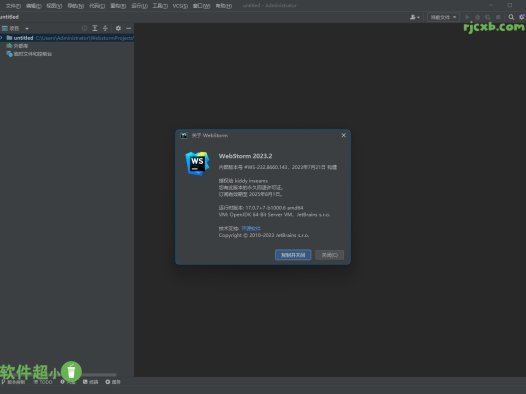Screen dimensions: 526x394
Task: Open the Edit (编辑) menu
Action: point(34,6)
